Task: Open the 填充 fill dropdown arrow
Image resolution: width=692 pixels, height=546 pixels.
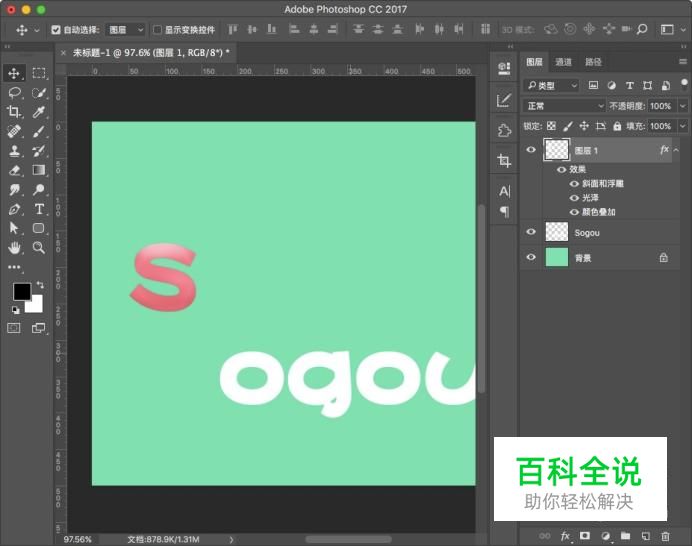Action: [683, 126]
